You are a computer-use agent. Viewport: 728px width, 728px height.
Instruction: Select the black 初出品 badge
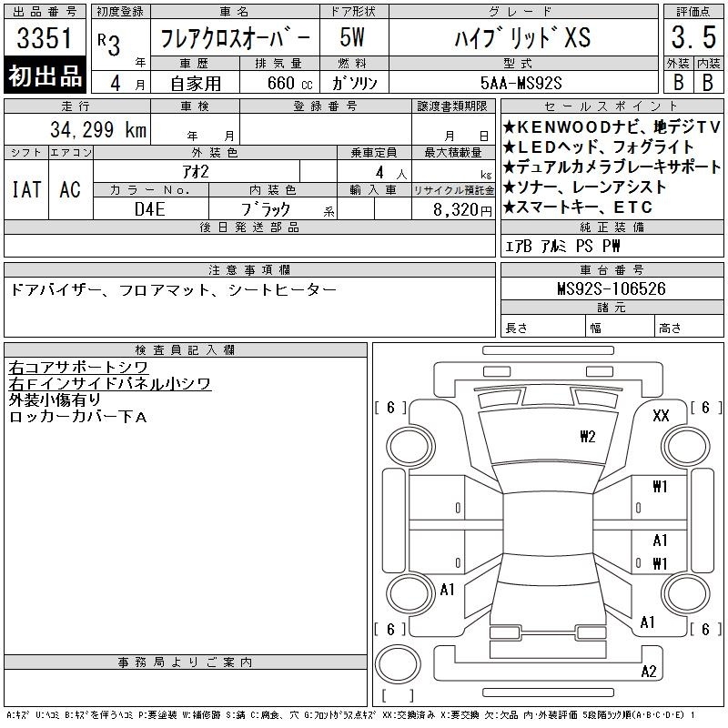pyautogui.click(x=45, y=76)
